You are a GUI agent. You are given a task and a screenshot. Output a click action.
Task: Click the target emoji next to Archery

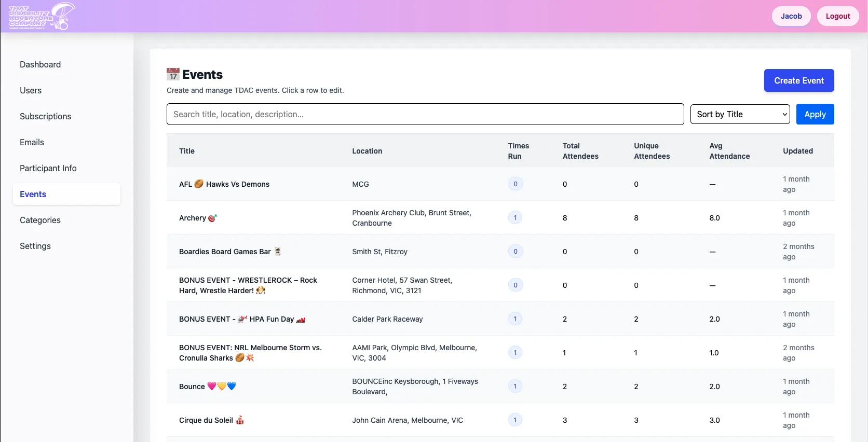(212, 218)
